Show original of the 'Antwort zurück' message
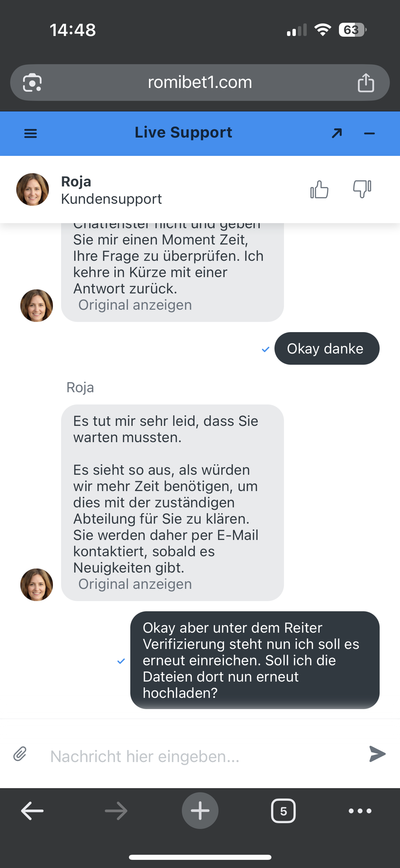The image size is (400, 868). point(135,305)
